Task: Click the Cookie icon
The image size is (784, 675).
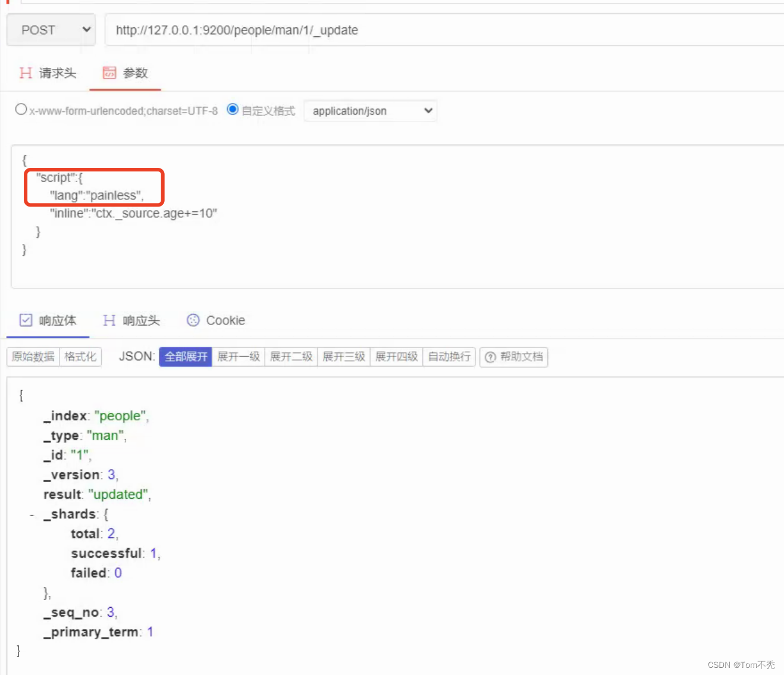Action: [193, 320]
